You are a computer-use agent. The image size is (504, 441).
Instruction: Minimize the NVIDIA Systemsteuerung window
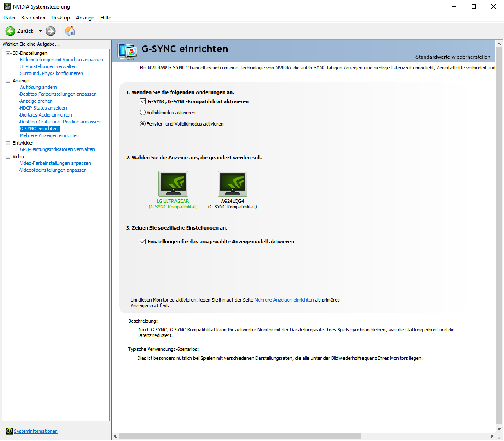click(x=454, y=6)
